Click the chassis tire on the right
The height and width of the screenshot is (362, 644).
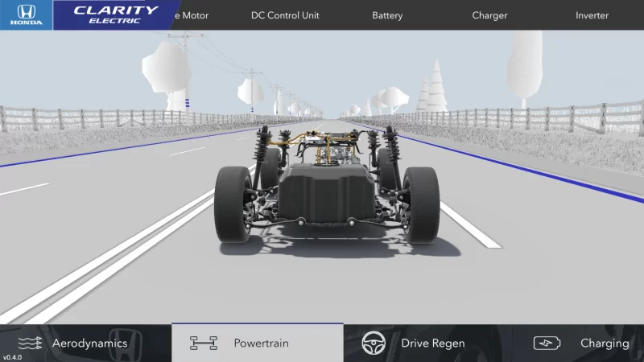click(x=420, y=204)
